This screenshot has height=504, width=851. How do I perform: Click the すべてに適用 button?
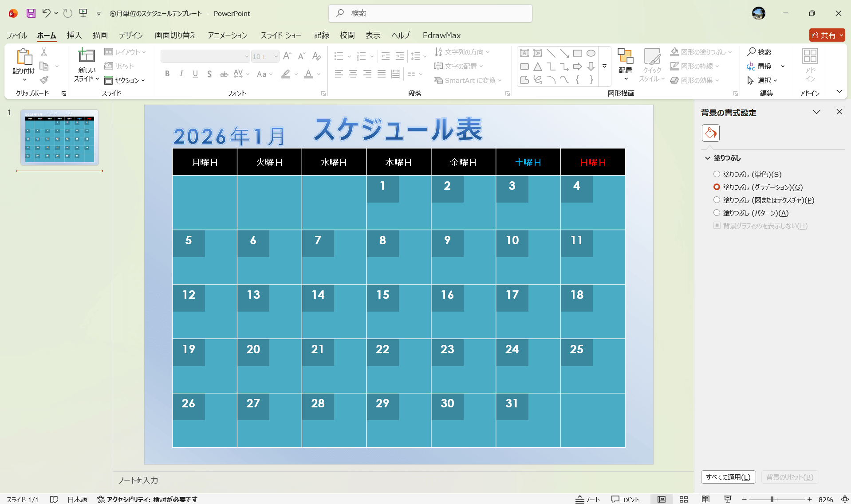(x=728, y=477)
